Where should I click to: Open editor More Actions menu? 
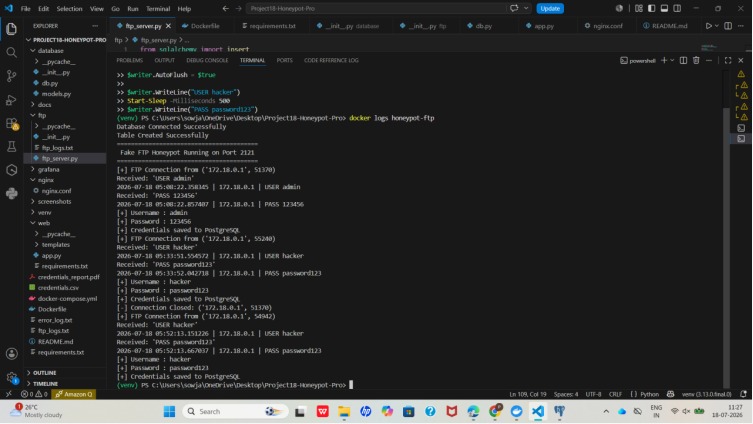741,26
